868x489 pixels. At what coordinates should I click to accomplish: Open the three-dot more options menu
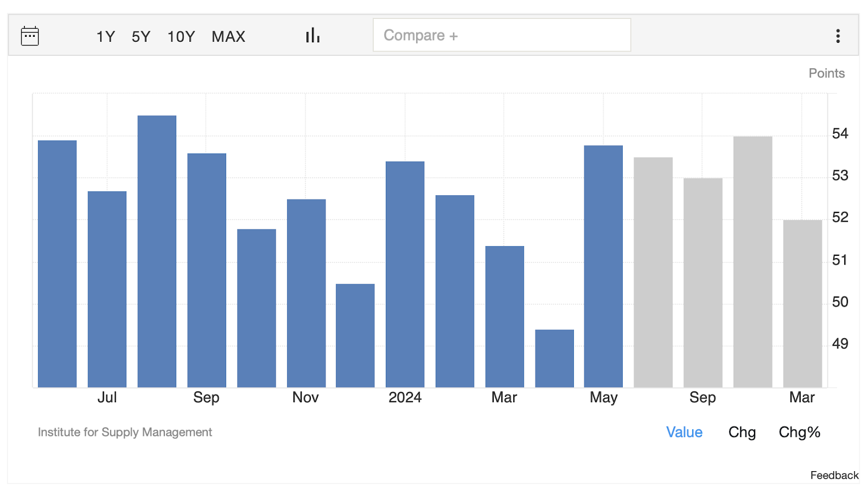point(838,36)
